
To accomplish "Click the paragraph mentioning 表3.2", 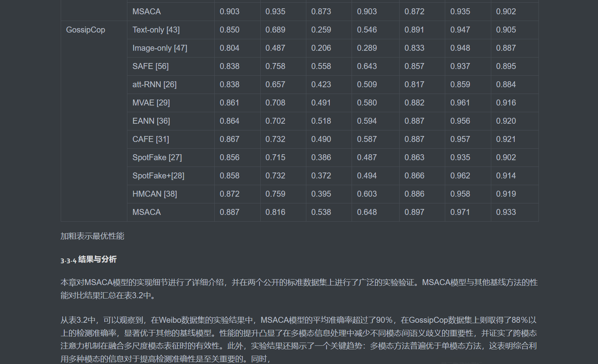I will (x=298, y=288).
